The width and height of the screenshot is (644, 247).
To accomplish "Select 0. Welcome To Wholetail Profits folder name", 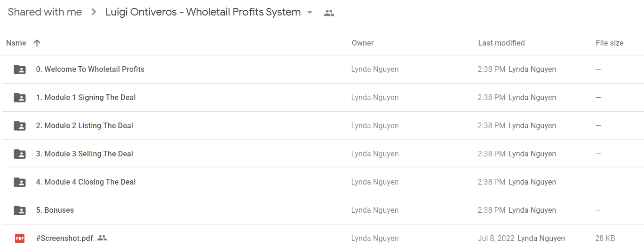I will click(x=90, y=69).
